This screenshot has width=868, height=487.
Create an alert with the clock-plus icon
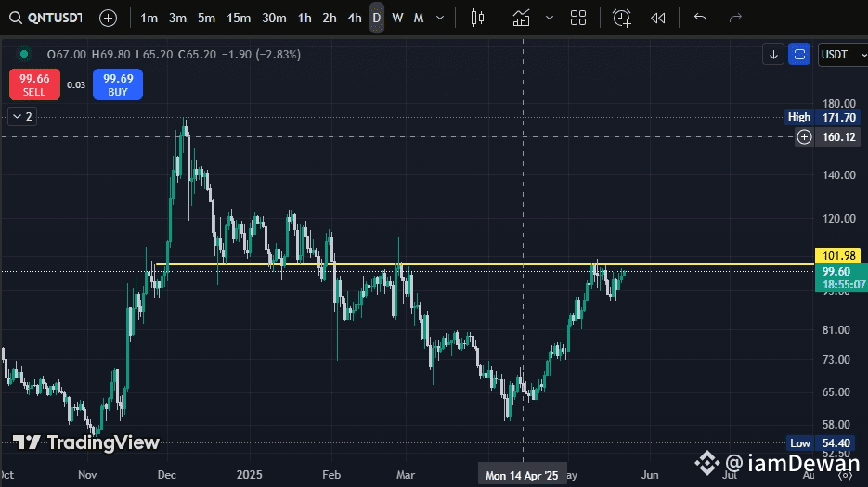(622, 19)
